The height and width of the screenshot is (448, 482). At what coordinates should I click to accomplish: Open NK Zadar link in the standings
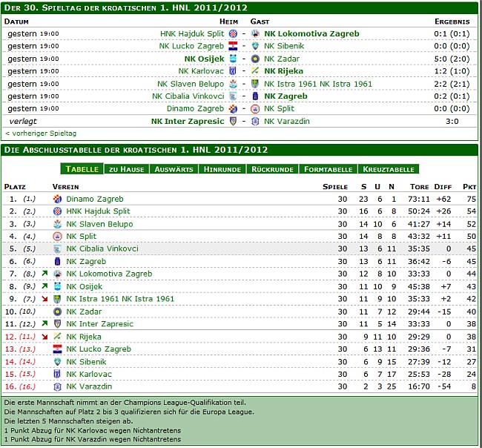[x=84, y=312]
